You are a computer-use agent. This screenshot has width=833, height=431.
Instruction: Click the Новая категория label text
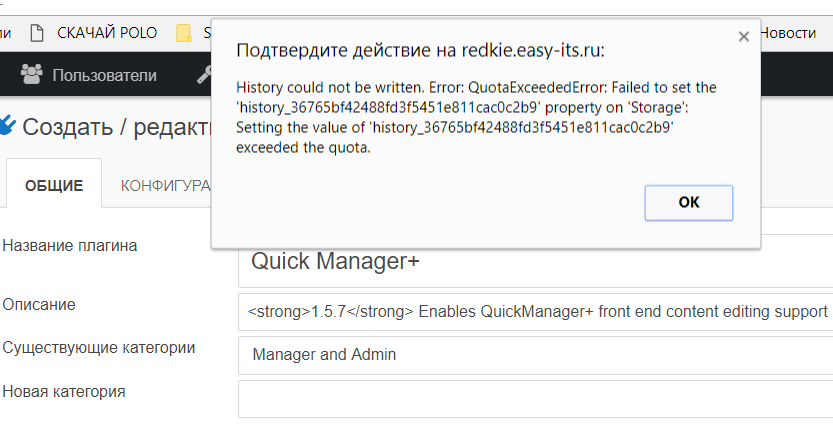point(64,391)
